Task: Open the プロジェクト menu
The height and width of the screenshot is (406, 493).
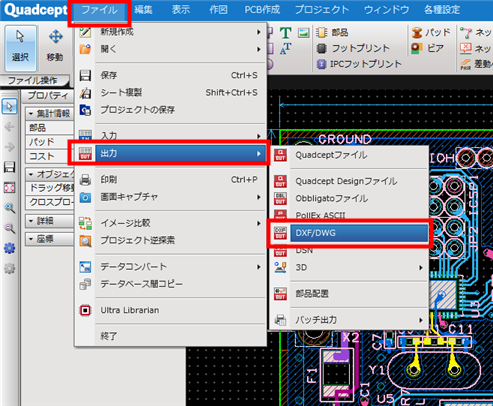Action: tap(322, 10)
